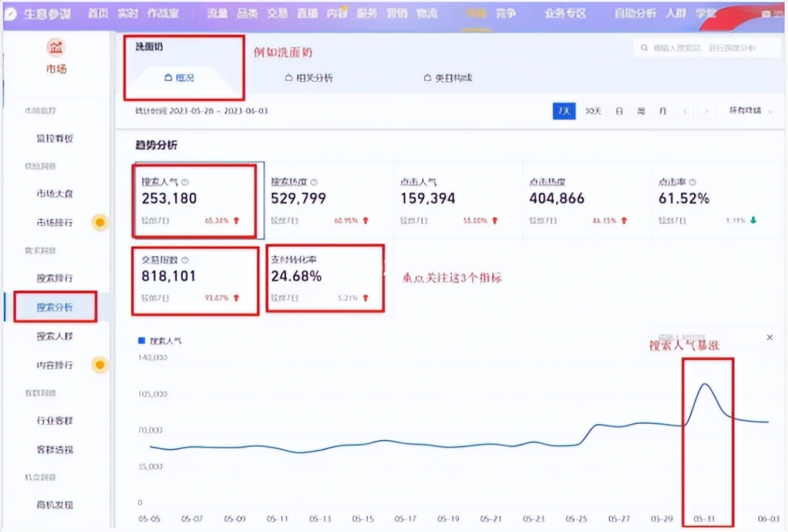Close the chart tooltip with the X
Image resolution: width=788 pixels, height=532 pixels.
tap(770, 337)
